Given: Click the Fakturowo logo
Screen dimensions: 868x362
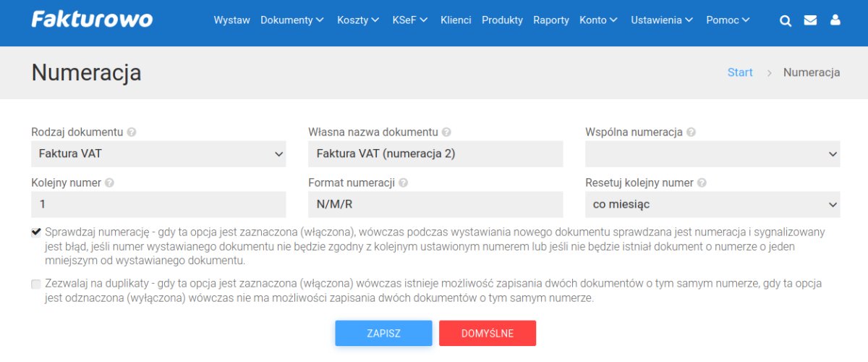Looking at the screenshot, I should tap(92, 20).
